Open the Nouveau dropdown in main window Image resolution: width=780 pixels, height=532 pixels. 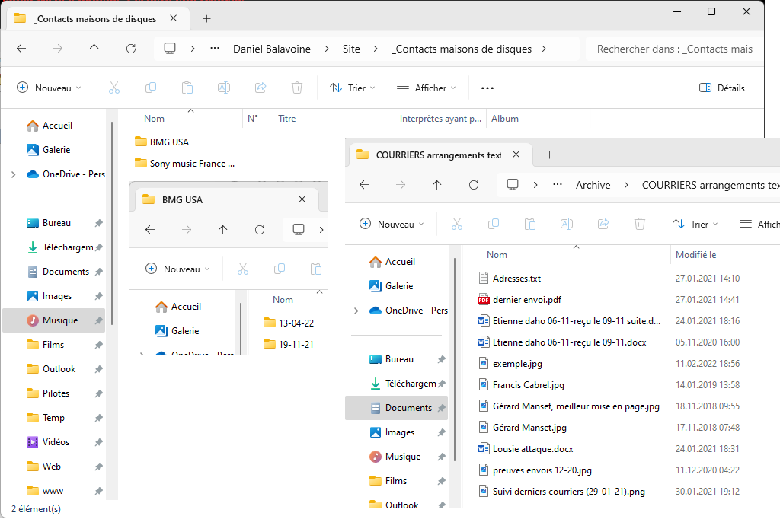click(x=49, y=88)
